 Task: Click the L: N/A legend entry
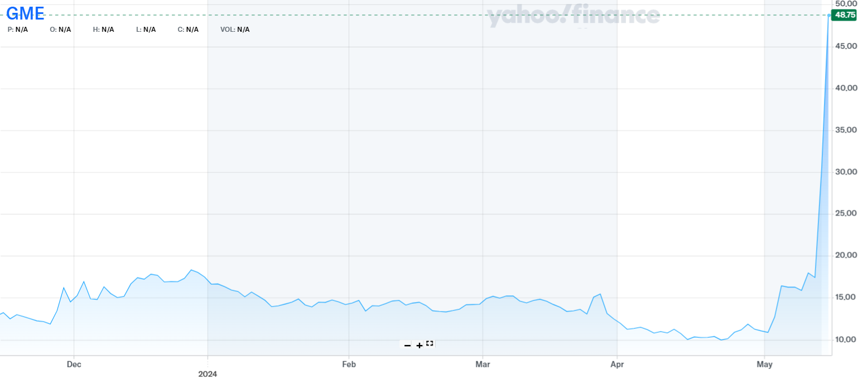pos(146,30)
